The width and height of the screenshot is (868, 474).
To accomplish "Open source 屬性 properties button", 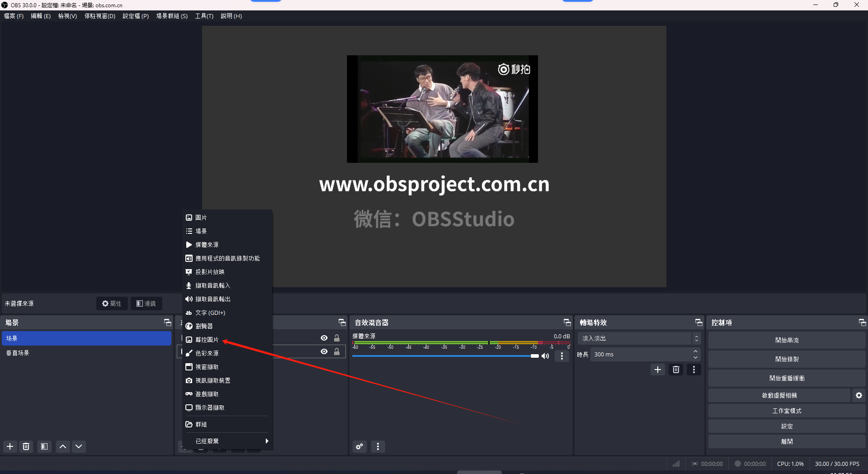I will point(112,303).
